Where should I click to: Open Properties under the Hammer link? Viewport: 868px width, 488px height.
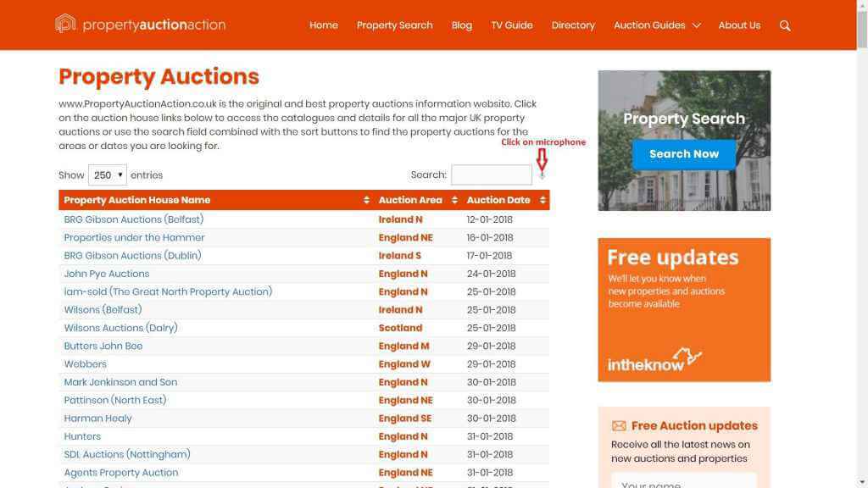tap(134, 237)
